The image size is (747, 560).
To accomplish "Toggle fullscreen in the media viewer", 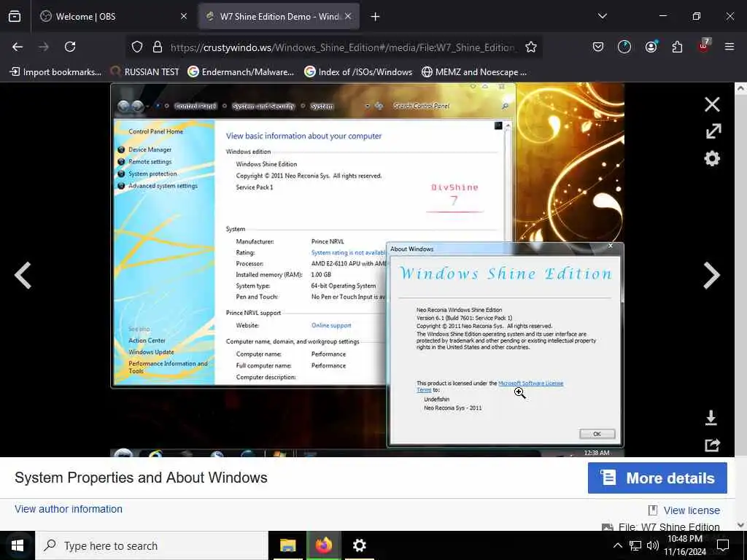I will point(713,131).
